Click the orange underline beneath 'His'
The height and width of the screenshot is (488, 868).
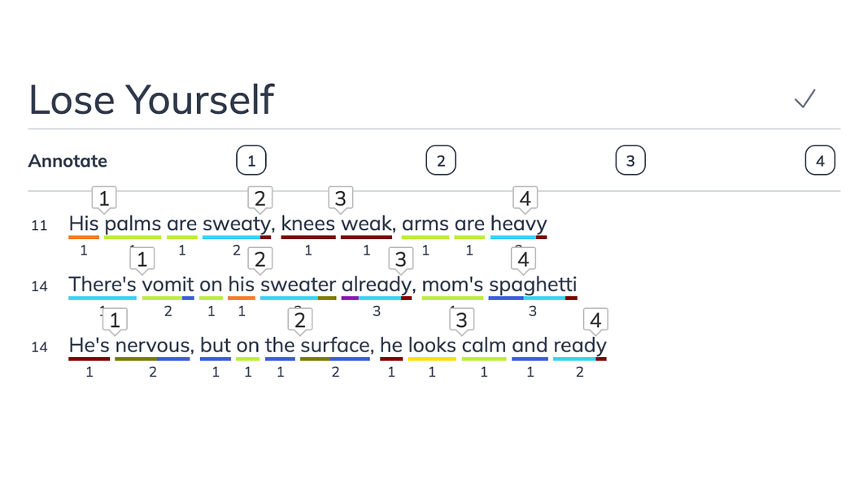pyautogui.click(x=84, y=237)
